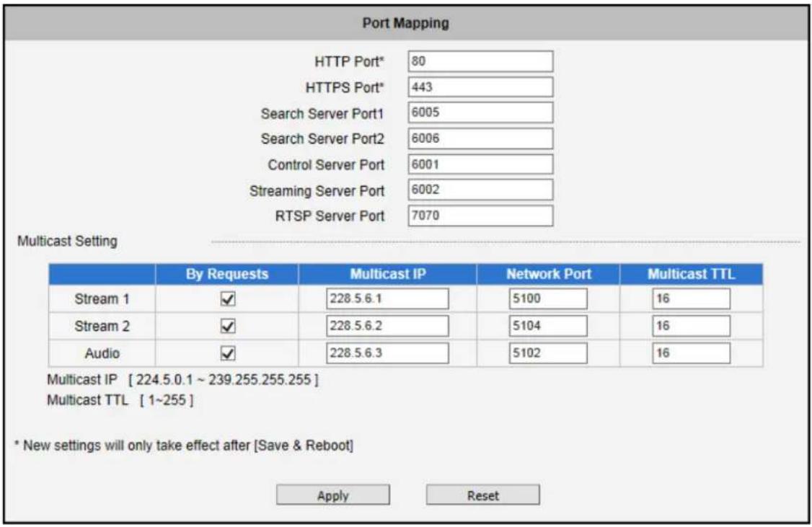Screen dimensions: 812x527
Task: Click the Multicast IP range note
Action: (x=182, y=380)
